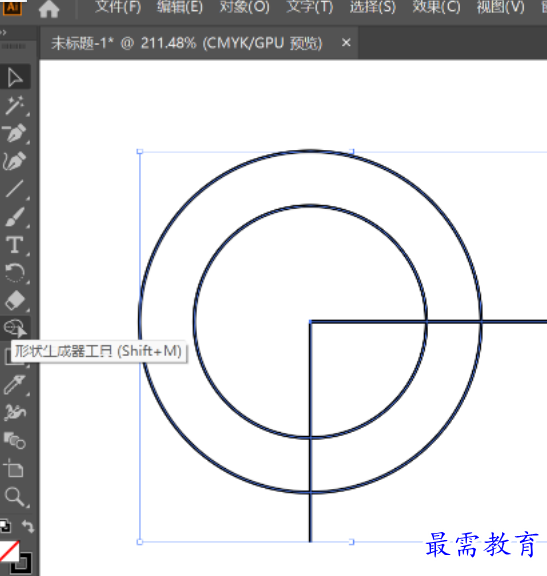Select the Rotate tool
Viewport: 547px width, 576px height.
[15, 273]
